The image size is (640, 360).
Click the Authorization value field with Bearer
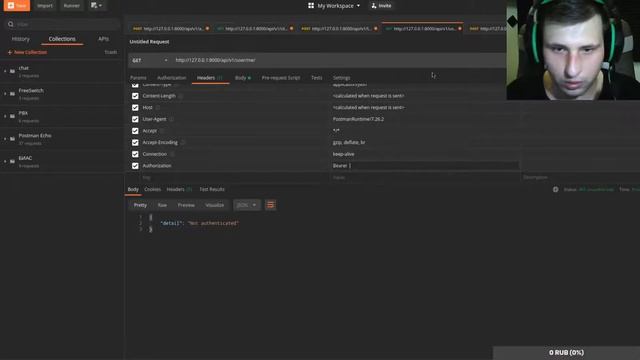pyautogui.click(x=424, y=166)
